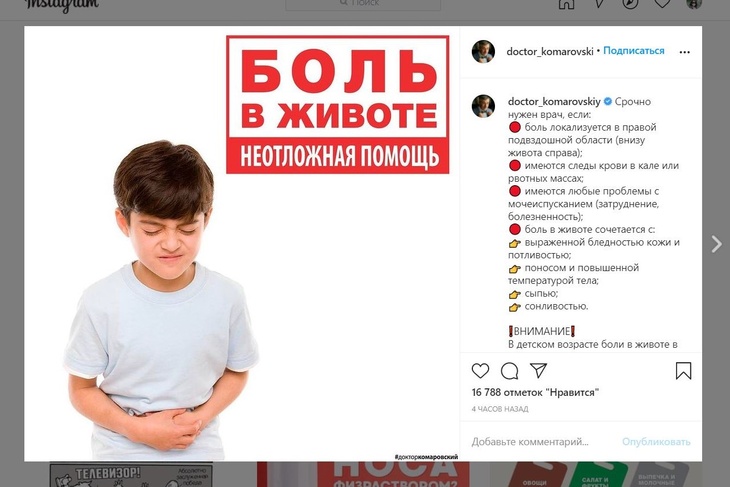This screenshot has width=730, height=487.
Task: Open direct messages icon in header
Action: coord(599,4)
